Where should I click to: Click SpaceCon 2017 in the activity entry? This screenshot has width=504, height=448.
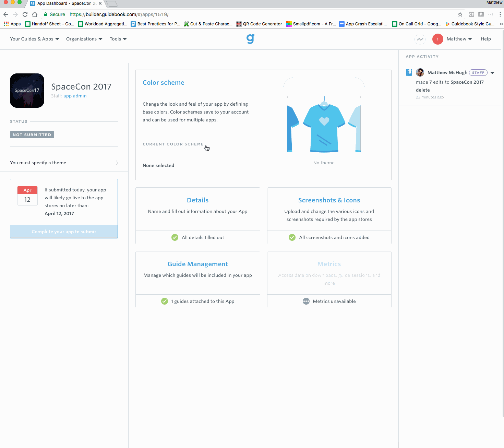pyautogui.click(x=467, y=82)
